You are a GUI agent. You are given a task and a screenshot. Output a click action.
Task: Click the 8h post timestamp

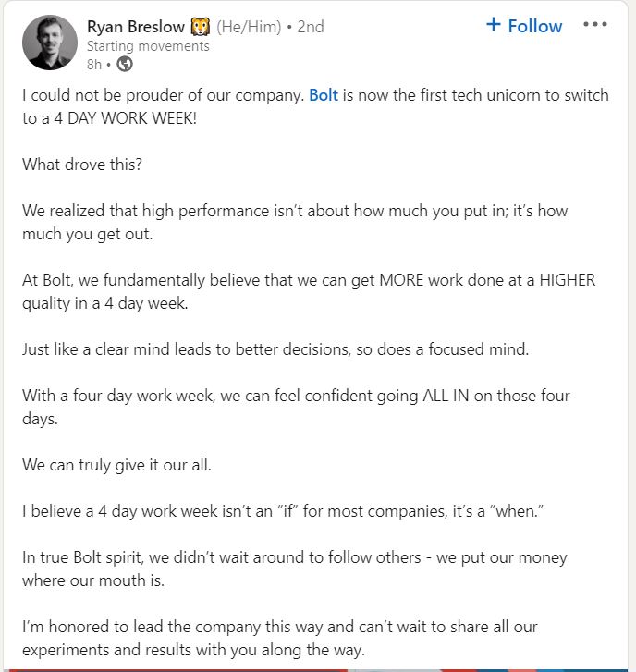click(x=93, y=64)
